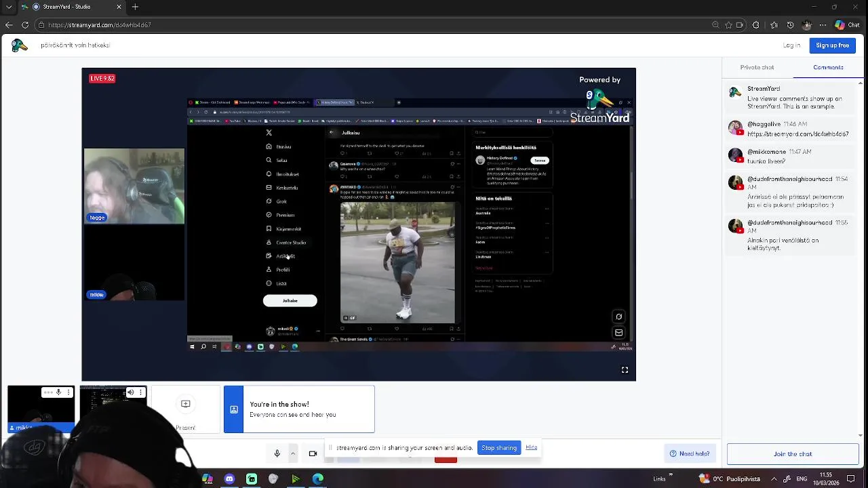
Task: Switch to the Comments tab
Action: (828, 67)
